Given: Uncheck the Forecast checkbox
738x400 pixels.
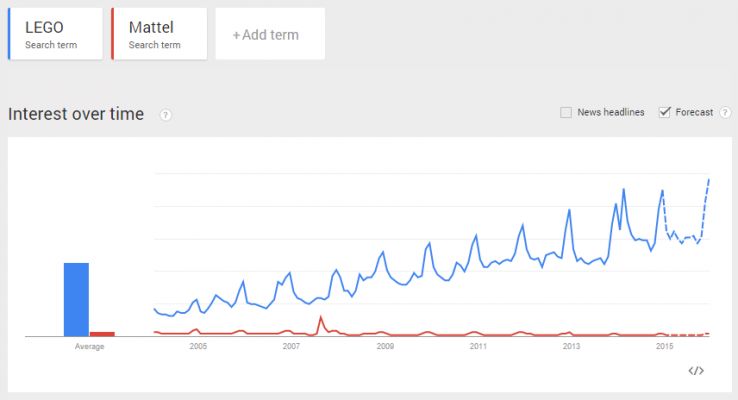Looking at the screenshot, I should click(664, 112).
